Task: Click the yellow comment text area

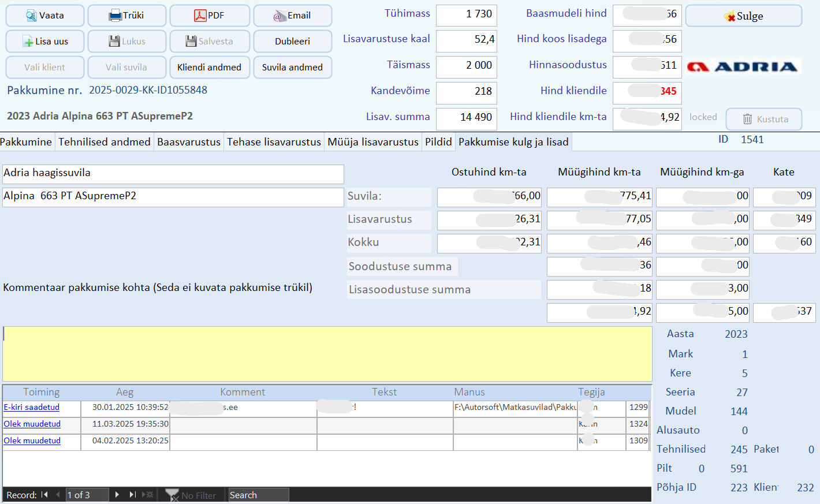Action: click(327, 354)
